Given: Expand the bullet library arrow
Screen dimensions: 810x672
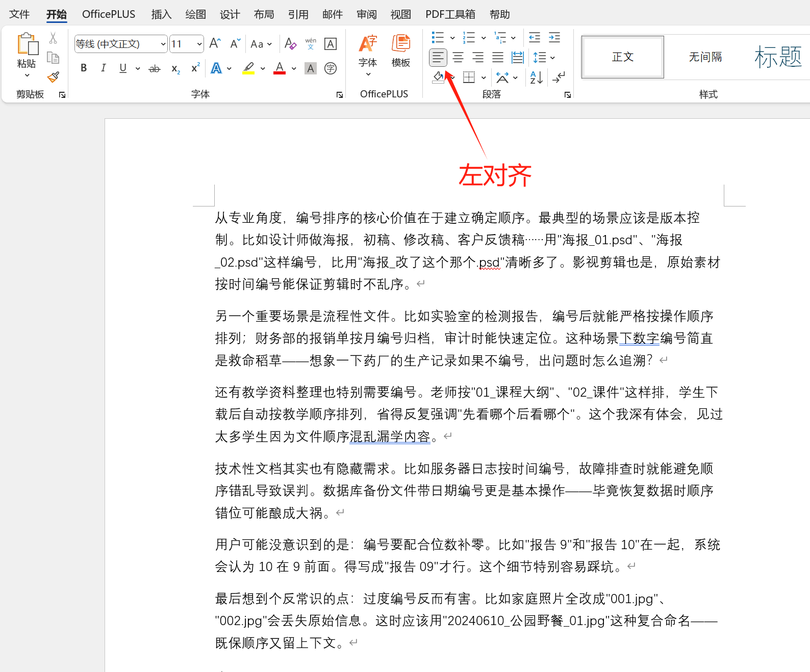Looking at the screenshot, I should click(x=452, y=37).
